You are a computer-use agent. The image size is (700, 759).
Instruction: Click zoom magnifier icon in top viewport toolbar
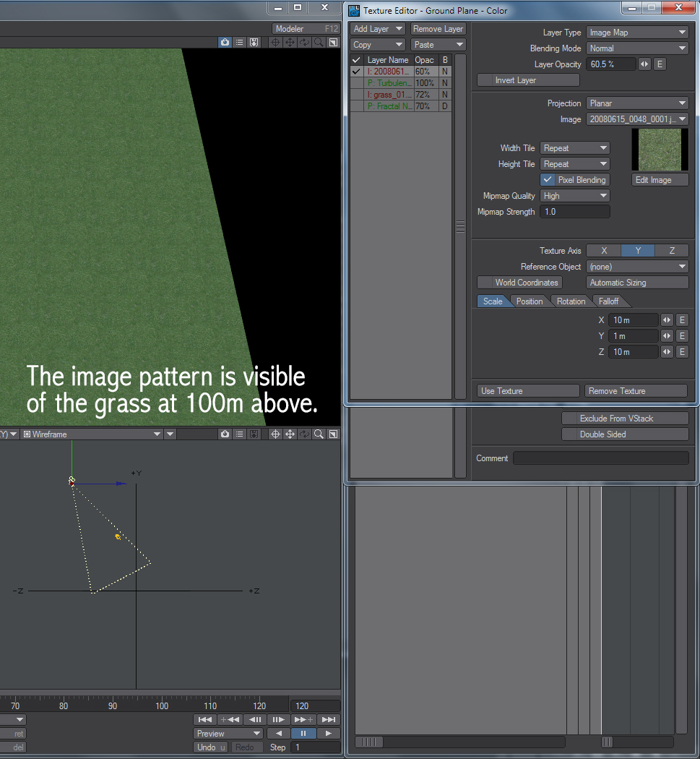(319, 43)
